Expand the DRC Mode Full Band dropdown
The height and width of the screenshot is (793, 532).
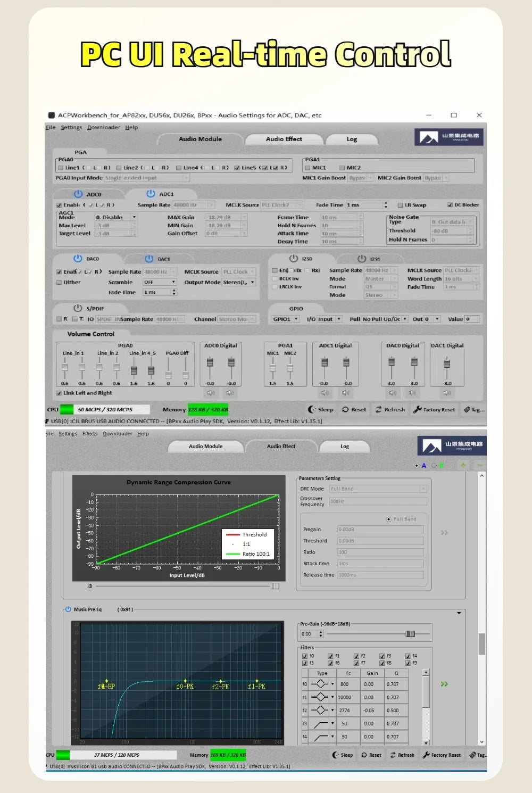point(378,489)
